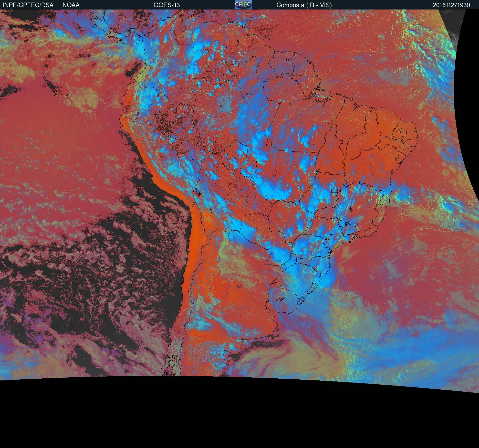Click the 'GOES-13' satellite label
479x448 pixels.
point(167,5)
